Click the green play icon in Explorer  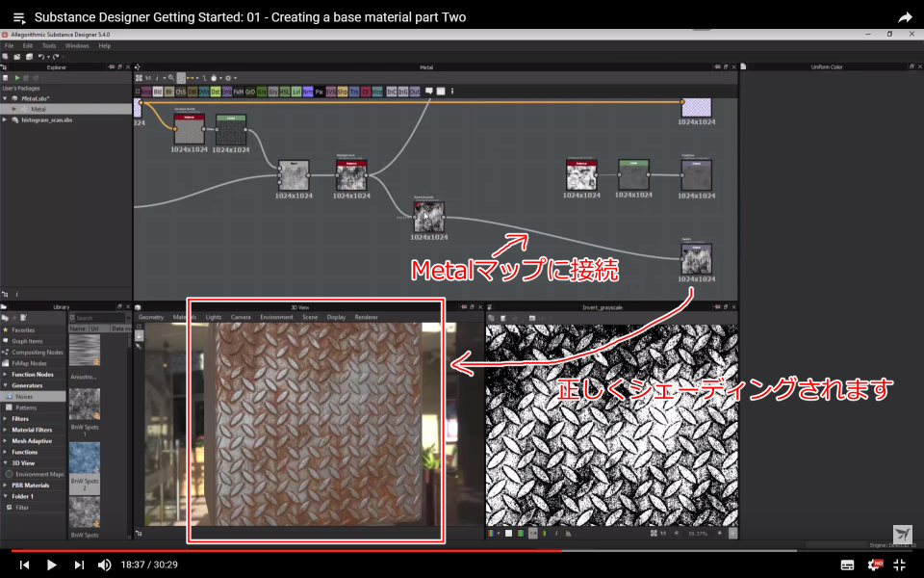17,78
